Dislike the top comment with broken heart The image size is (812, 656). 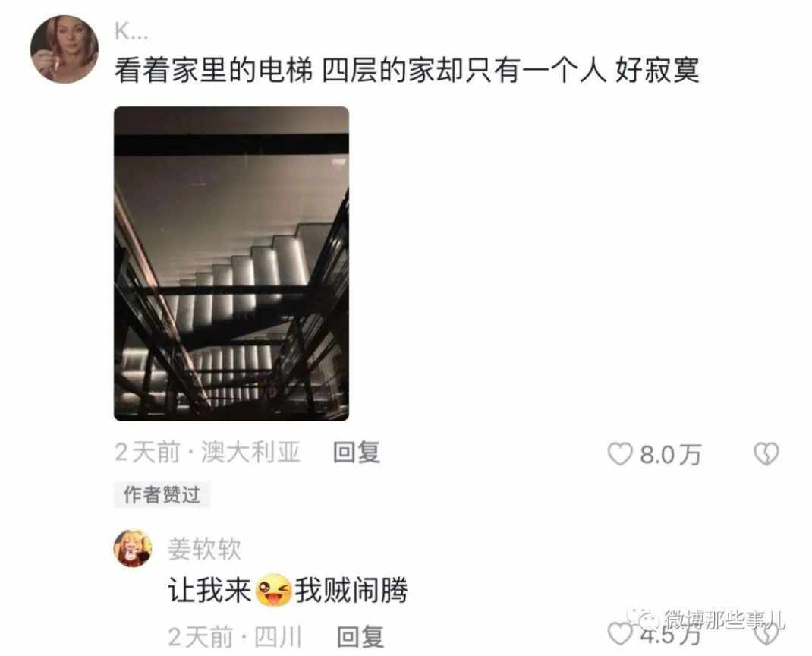coord(766,454)
